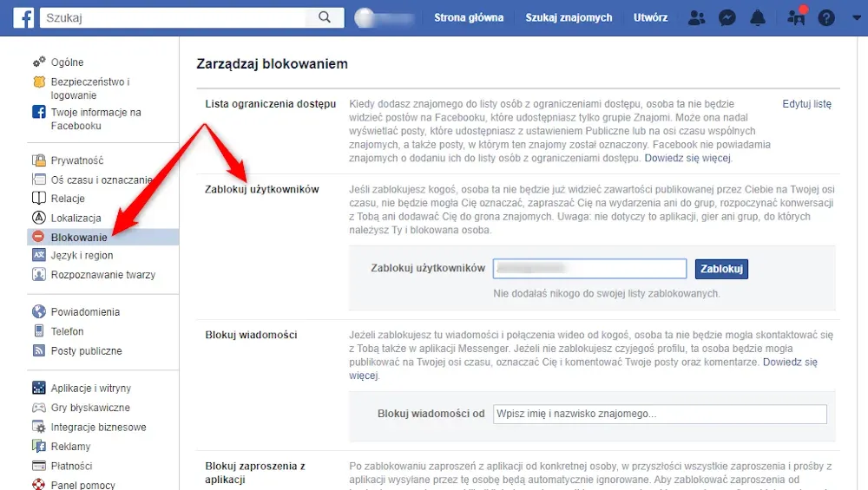This screenshot has height=490, width=868.
Task: Click the Gry błyskawiczne controller icon
Action: point(39,408)
